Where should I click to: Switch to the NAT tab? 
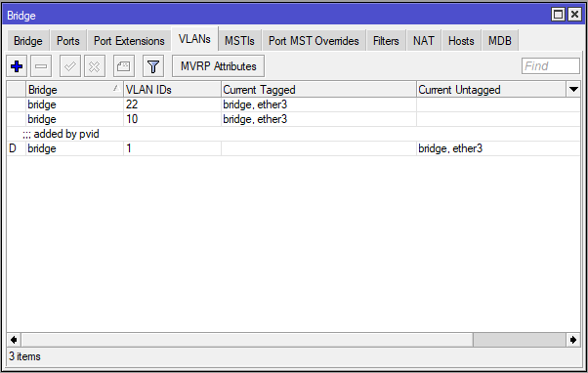point(424,40)
